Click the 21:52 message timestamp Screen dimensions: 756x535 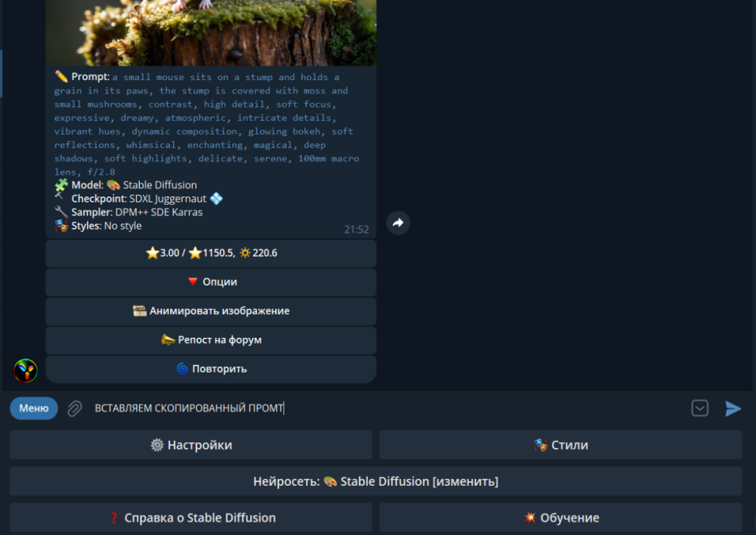[356, 230]
